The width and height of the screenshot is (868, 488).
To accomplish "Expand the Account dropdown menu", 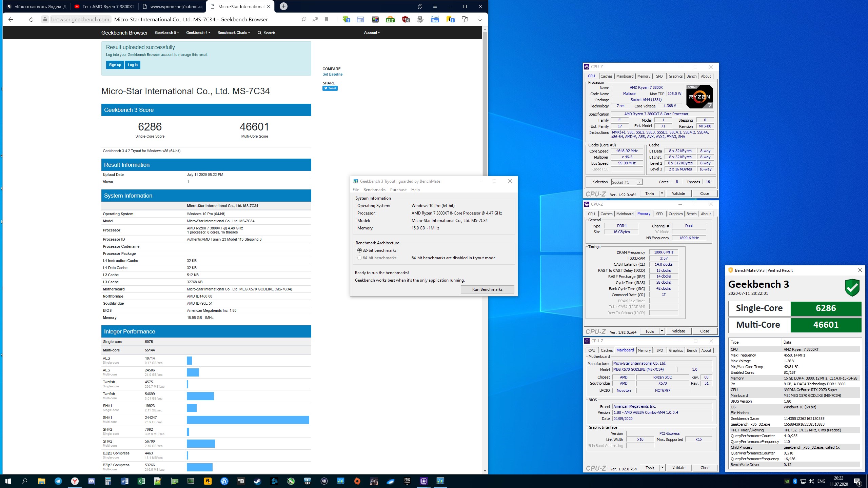I will click(372, 33).
